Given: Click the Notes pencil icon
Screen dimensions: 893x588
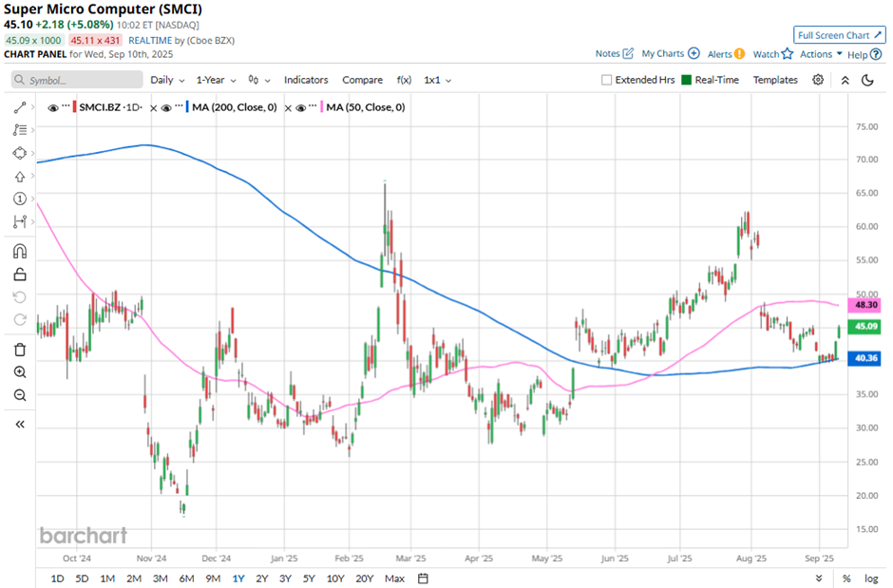Looking at the screenshot, I should coord(628,53).
